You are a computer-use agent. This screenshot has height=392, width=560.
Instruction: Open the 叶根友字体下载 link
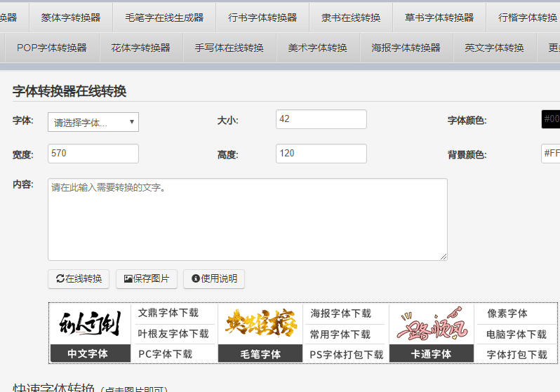click(x=173, y=334)
